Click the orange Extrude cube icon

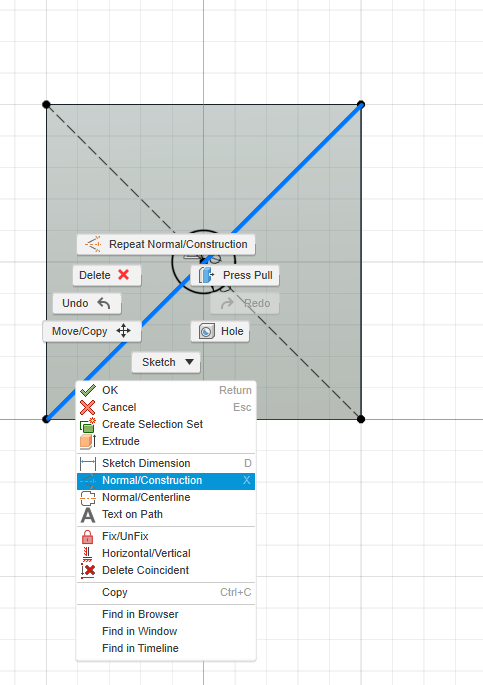pos(87,441)
